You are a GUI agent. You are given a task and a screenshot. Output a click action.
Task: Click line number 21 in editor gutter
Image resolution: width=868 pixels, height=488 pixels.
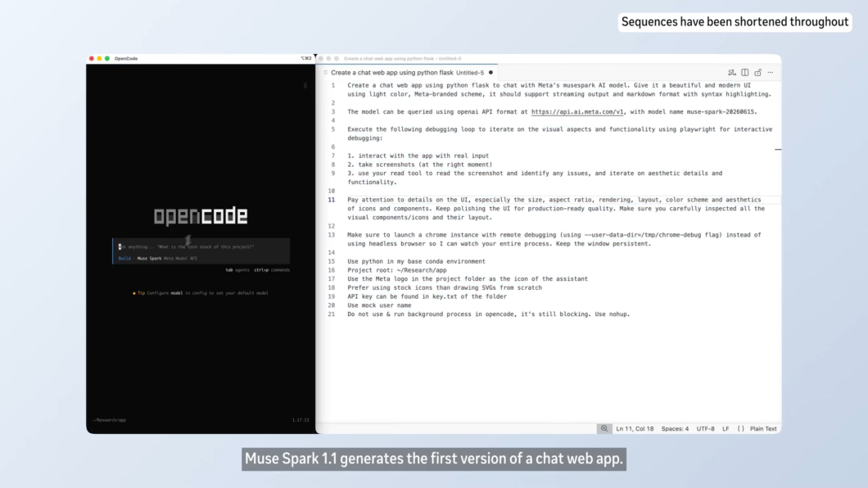[331, 314]
